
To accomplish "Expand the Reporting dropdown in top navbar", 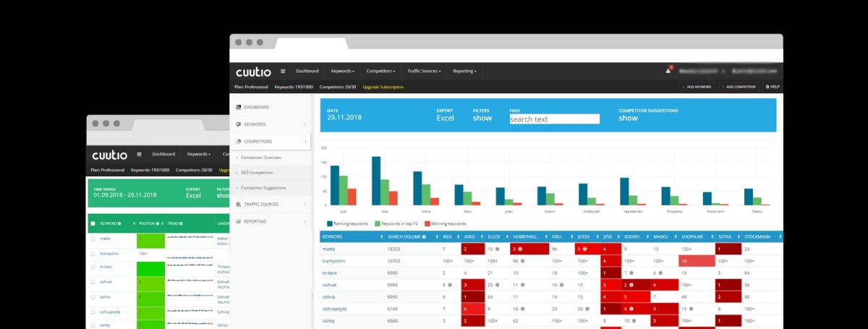I will 464,72.
